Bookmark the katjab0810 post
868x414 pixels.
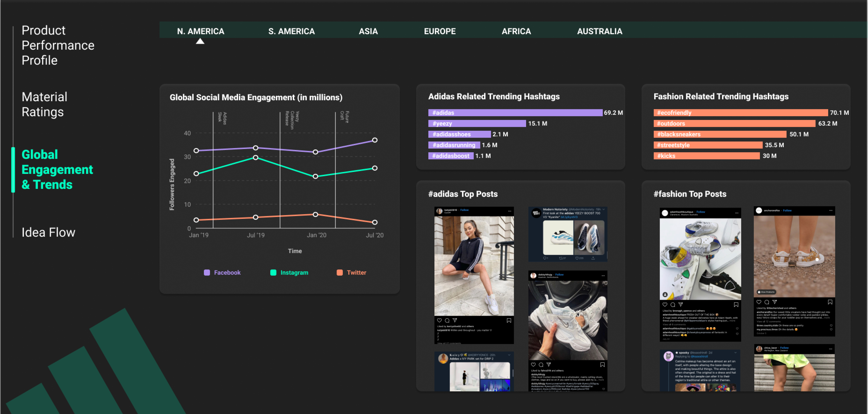[x=509, y=320]
